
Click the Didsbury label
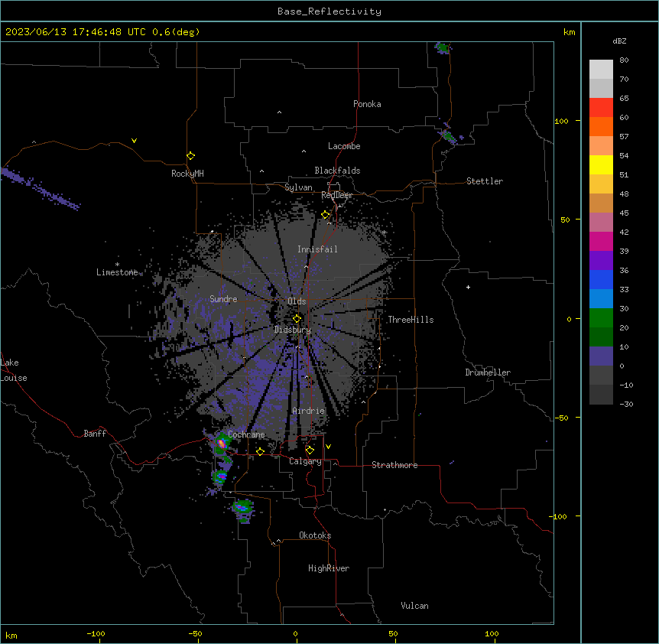click(x=293, y=330)
